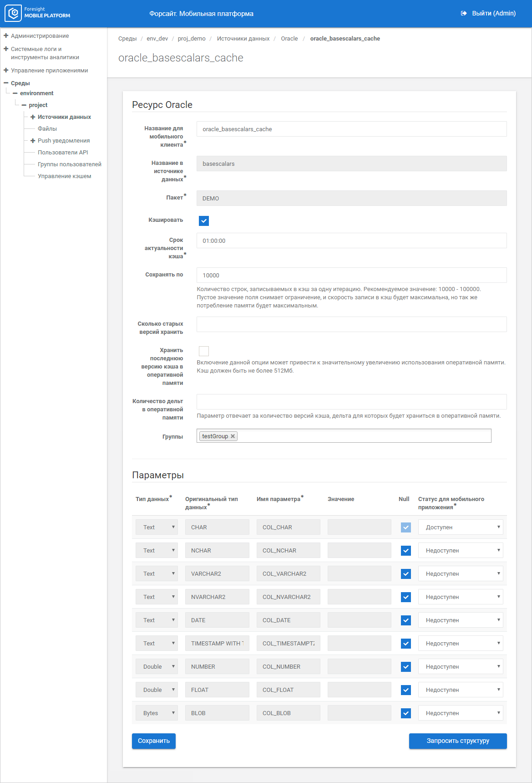Expand Источники данных plus icon

tap(33, 117)
